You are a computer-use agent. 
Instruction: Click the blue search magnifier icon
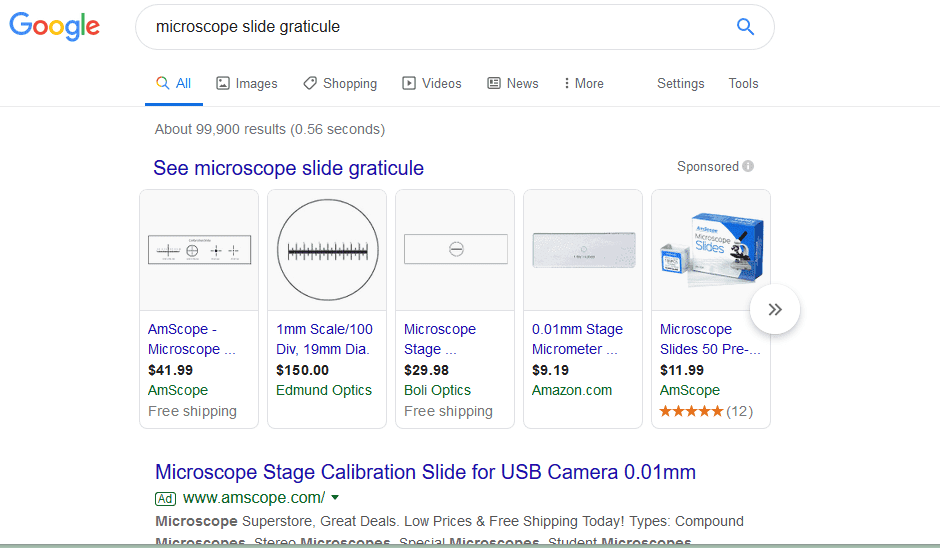click(745, 27)
